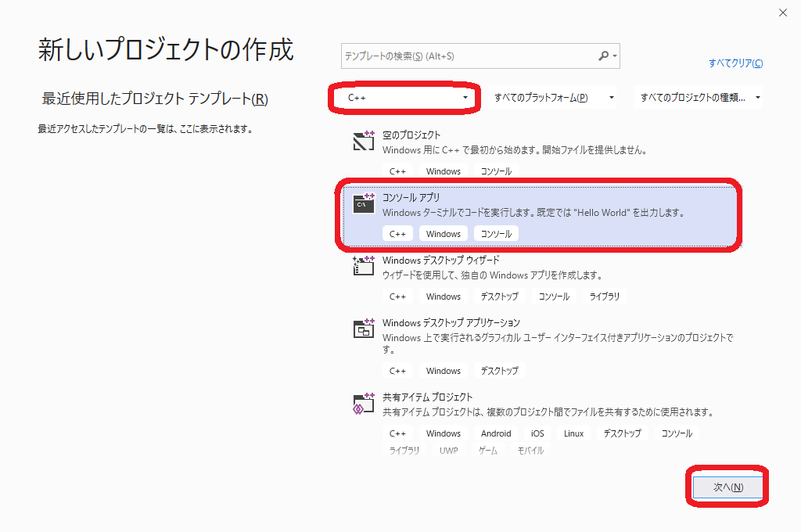
Task: Open the search options arrow beside magnifier
Action: pos(616,56)
